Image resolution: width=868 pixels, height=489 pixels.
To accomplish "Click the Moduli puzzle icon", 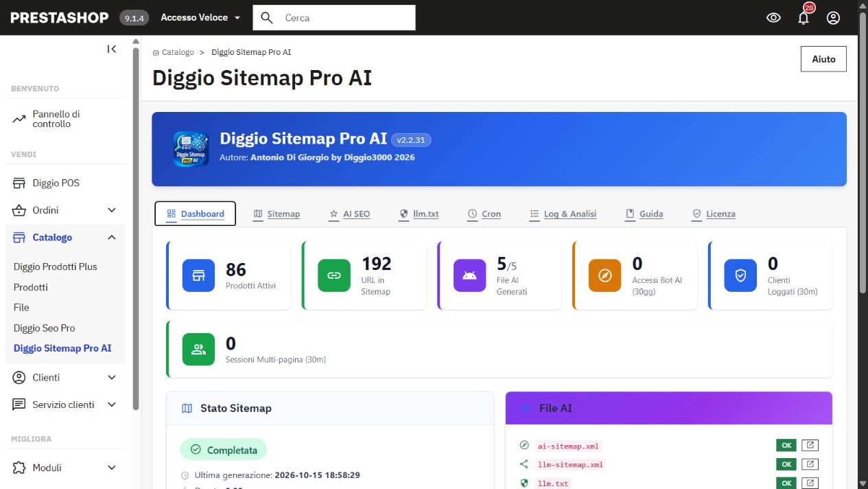I will tap(19, 468).
